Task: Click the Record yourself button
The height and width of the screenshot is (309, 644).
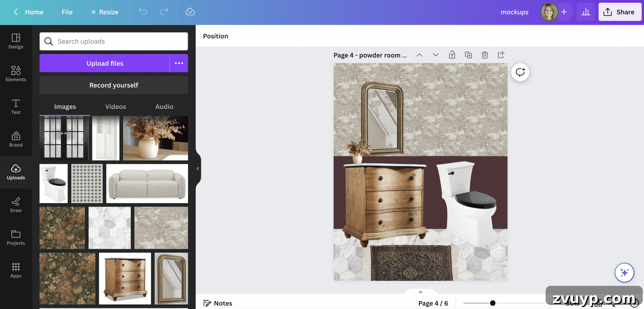Action: click(x=114, y=85)
